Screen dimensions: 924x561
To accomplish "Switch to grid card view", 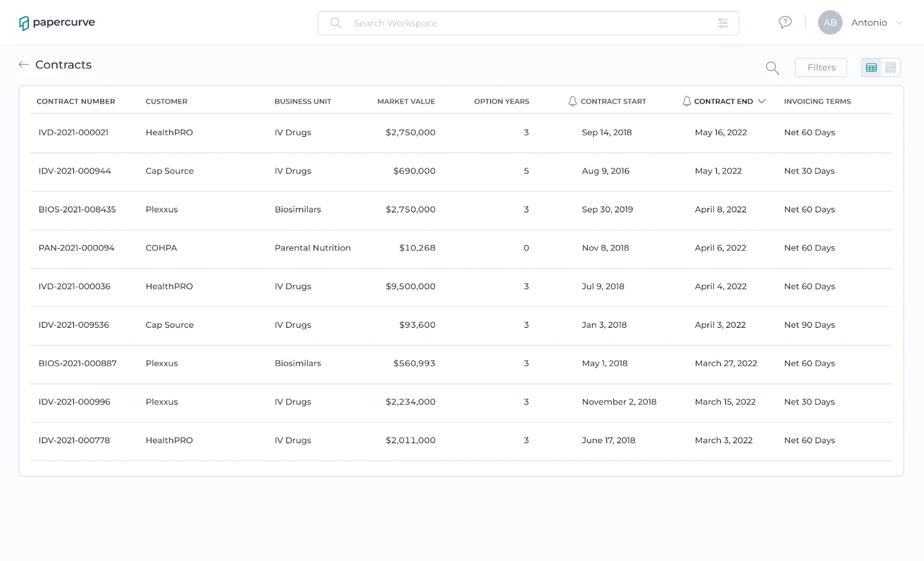I will point(891,68).
